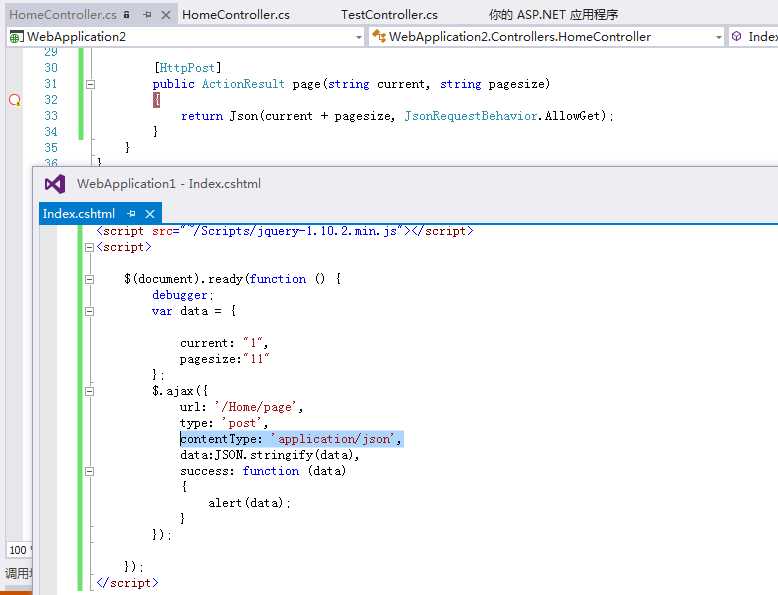Click the [HttpPost] attribute text
Viewport: 778px width, 595px height.
click(x=188, y=67)
